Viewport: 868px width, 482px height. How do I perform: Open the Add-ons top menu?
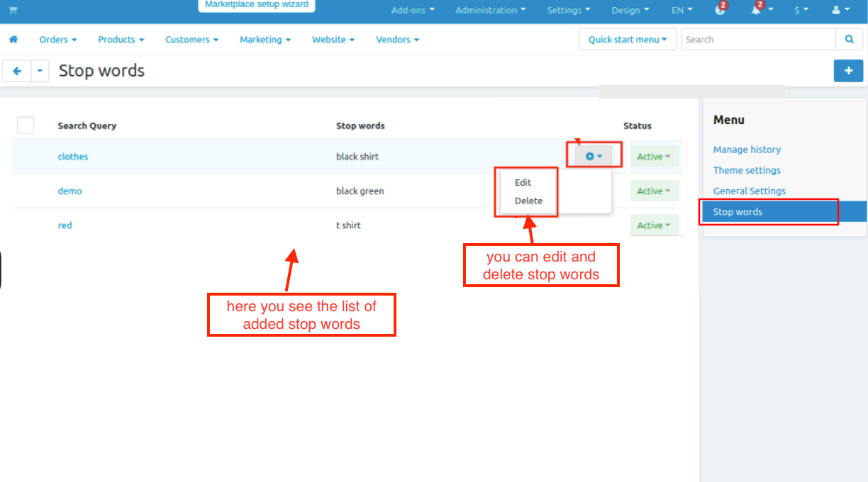[413, 10]
